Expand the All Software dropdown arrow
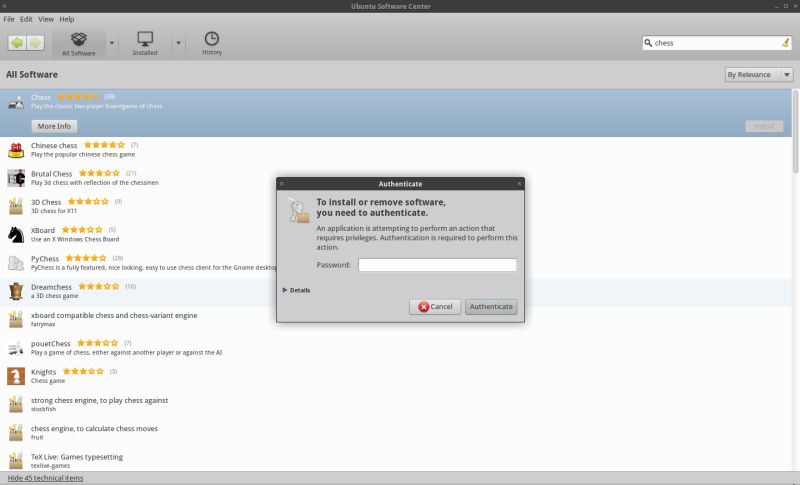 point(112,43)
